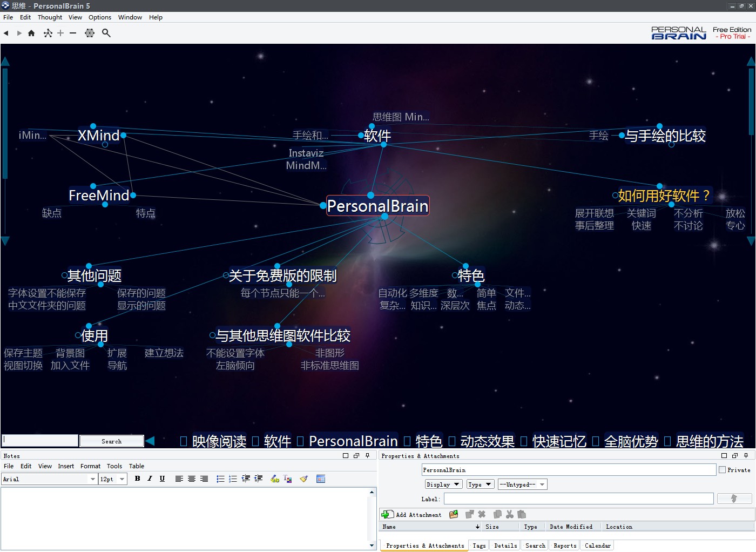Screen dimensions: 756x552
Task: Select the XMind thought
Action: [98, 135]
